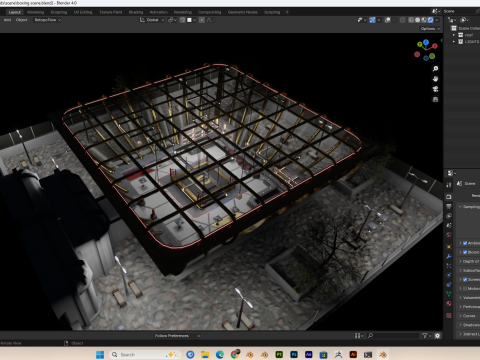Open the RetopoFlow dropdown

(48, 20)
